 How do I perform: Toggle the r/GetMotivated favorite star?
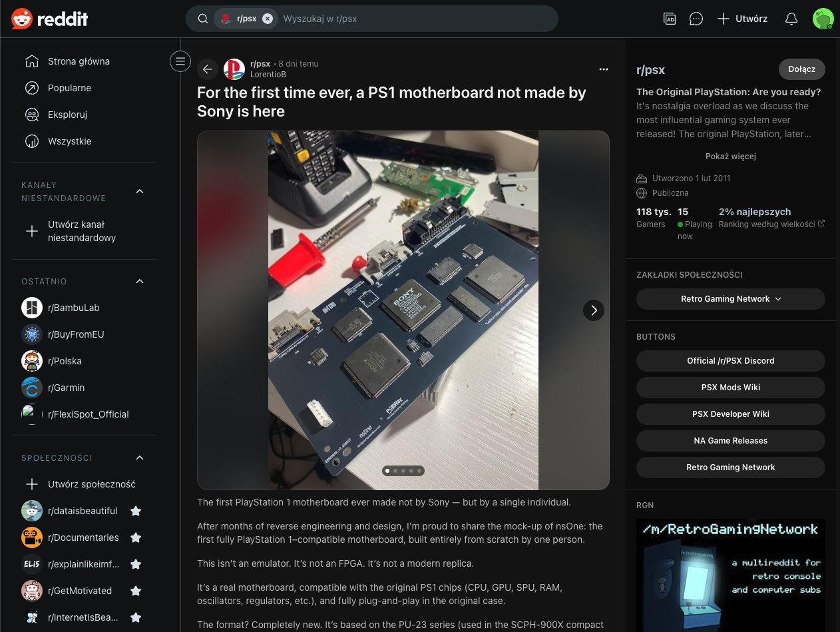coord(136,591)
